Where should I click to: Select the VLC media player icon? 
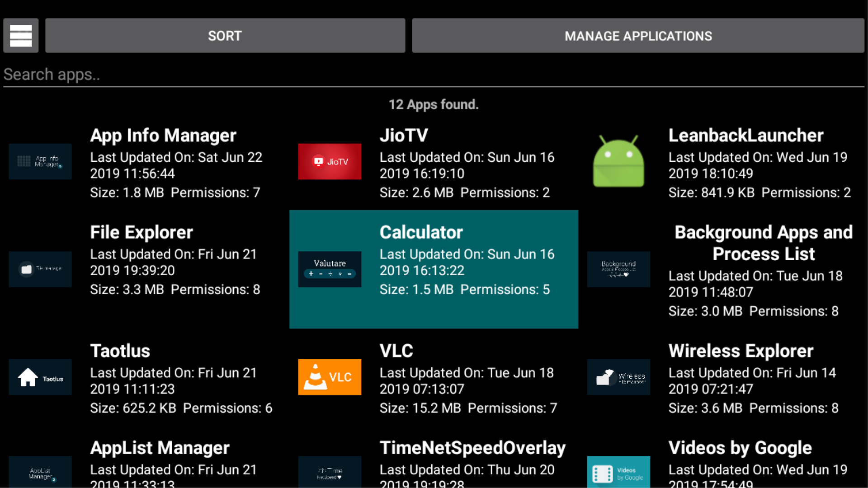[330, 377]
